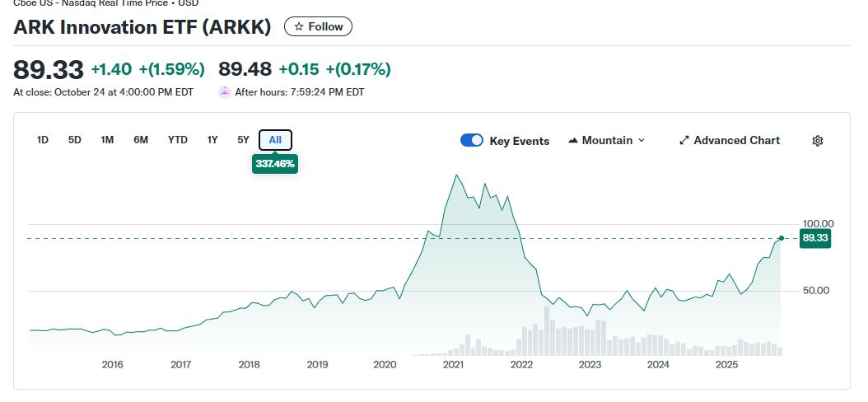Show the YTD chart range
This screenshot has width=868, height=402.
(178, 140)
